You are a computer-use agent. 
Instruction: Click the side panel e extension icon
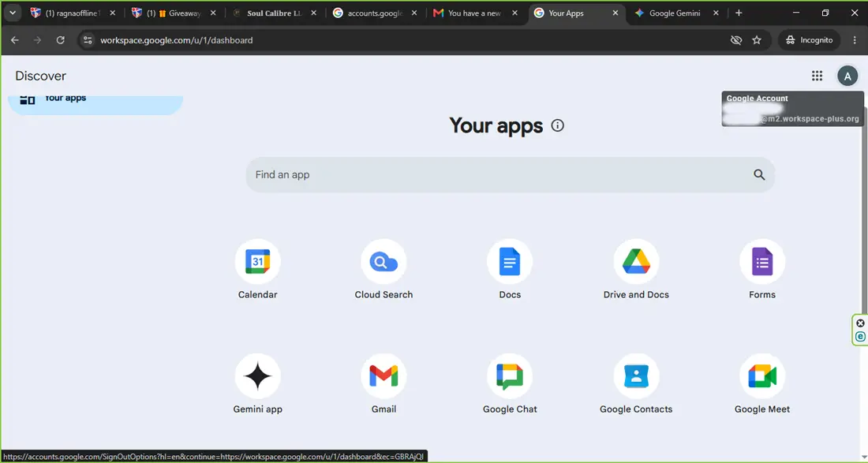tap(860, 336)
